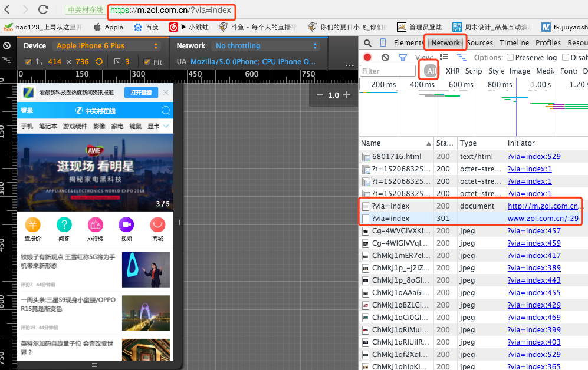Open the AWE expo banner image
Screen dimensions: 588x370
tap(96, 173)
